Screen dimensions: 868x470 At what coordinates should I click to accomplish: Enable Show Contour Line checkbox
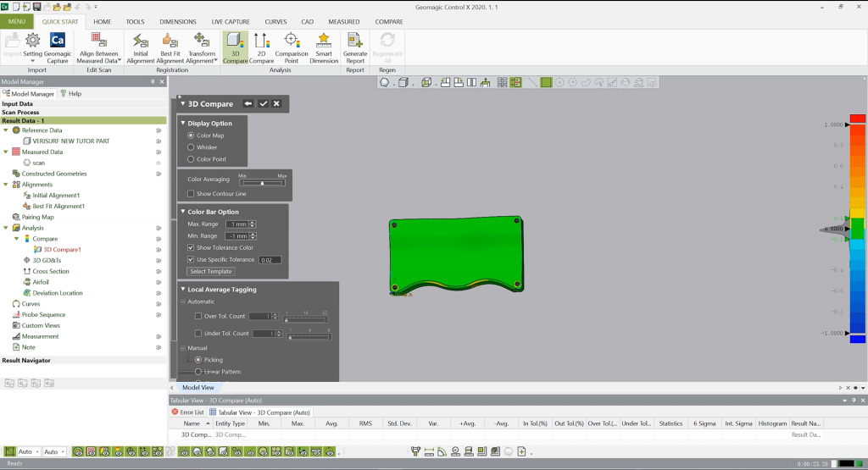[x=191, y=194]
